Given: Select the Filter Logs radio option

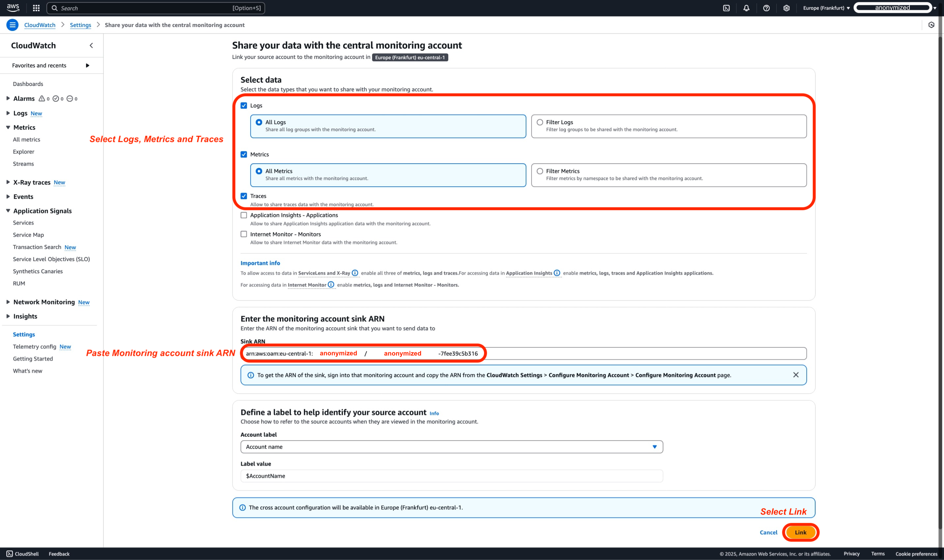Looking at the screenshot, I should 540,122.
